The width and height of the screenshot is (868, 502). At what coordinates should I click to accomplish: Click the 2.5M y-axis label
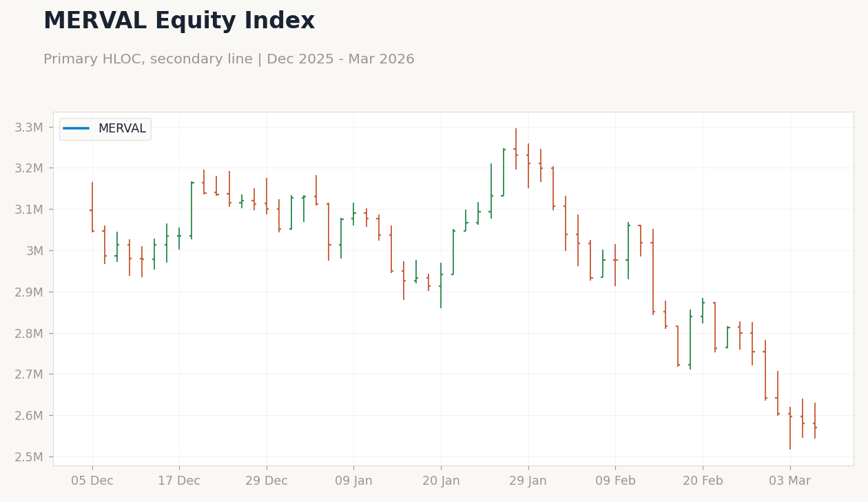pos(30,456)
